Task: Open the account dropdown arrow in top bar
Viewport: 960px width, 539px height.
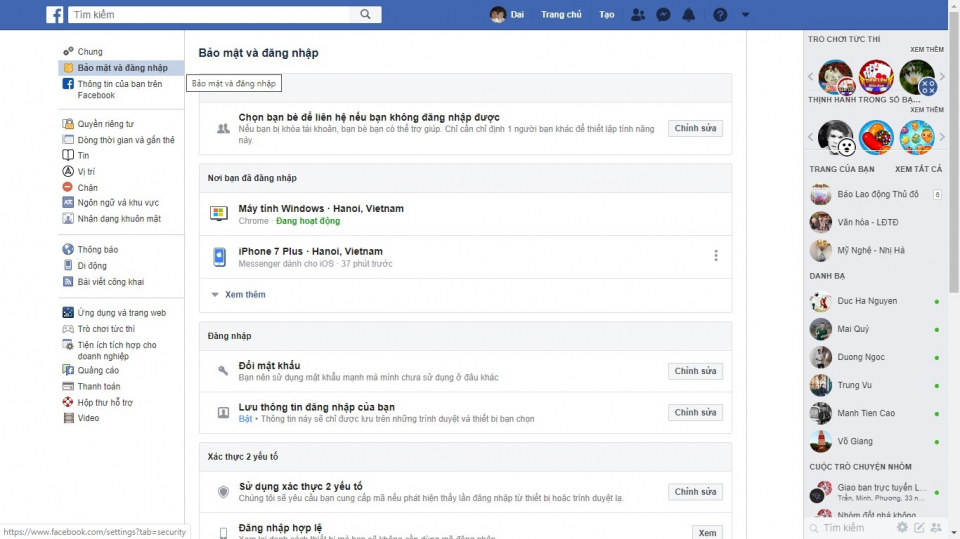Action: [x=745, y=15]
